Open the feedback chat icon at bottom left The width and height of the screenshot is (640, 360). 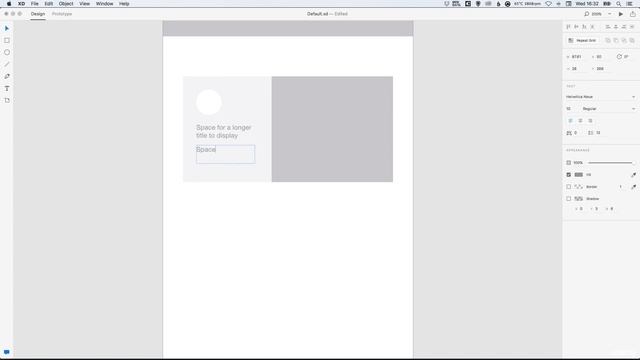point(7,352)
